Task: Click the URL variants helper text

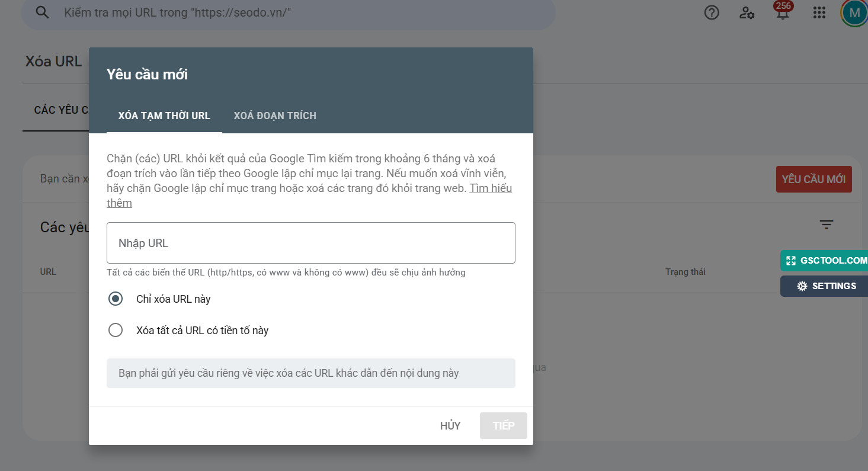Action: [286, 273]
